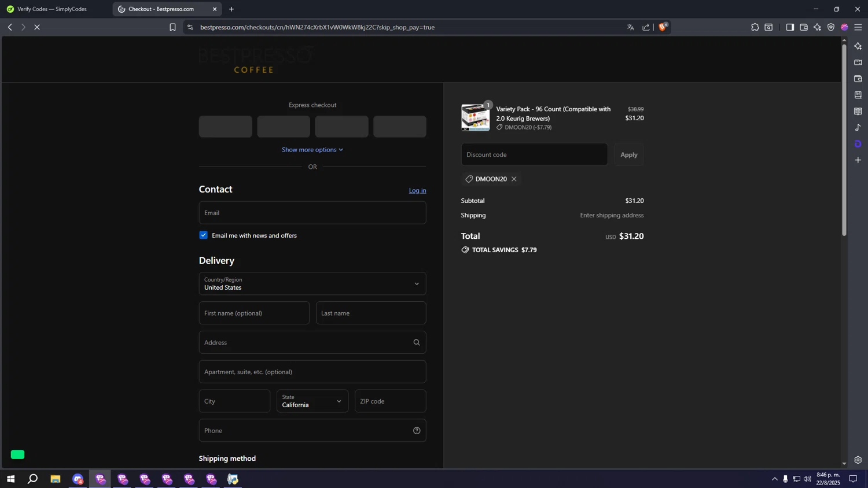Click the Bestpresso Coffee logo
The image size is (868, 488).
pyautogui.click(x=255, y=60)
